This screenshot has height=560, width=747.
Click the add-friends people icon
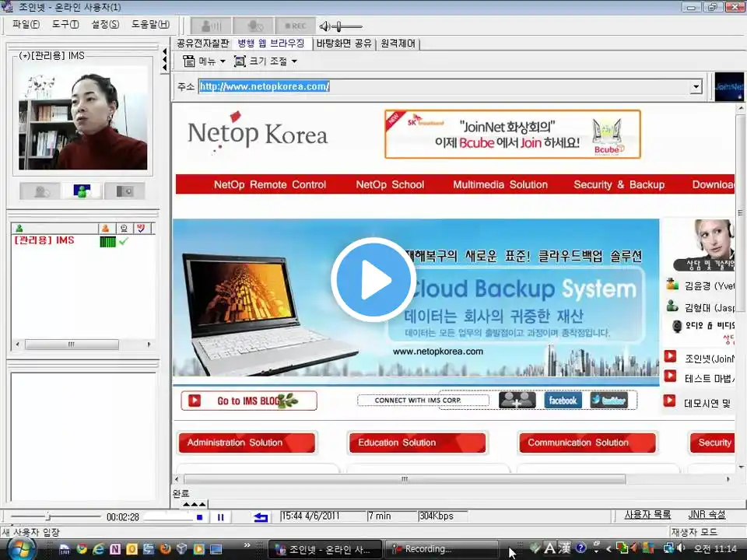click(517, 400)
